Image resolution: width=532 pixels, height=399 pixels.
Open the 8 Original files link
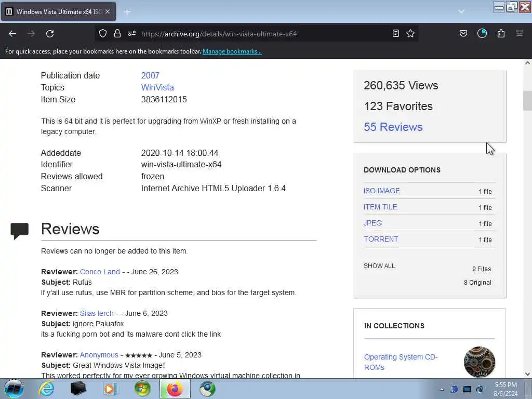(x=477, y=283)
